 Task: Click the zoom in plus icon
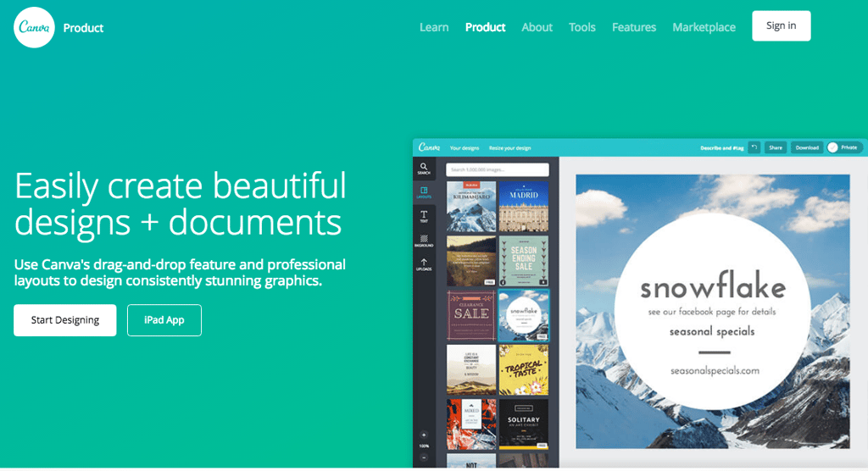coord(424,435)
